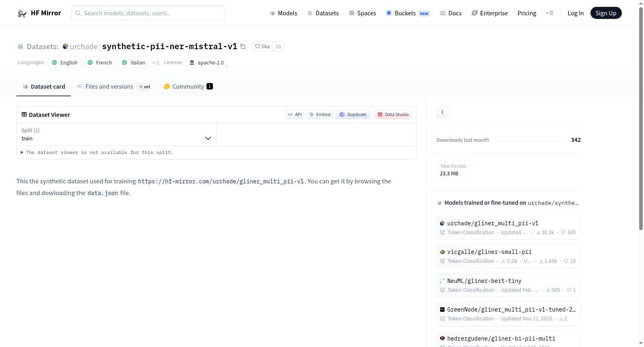This screenshot has width=644, height=347.
Task: Click the French language tag
Action: (x=100, y=62)
